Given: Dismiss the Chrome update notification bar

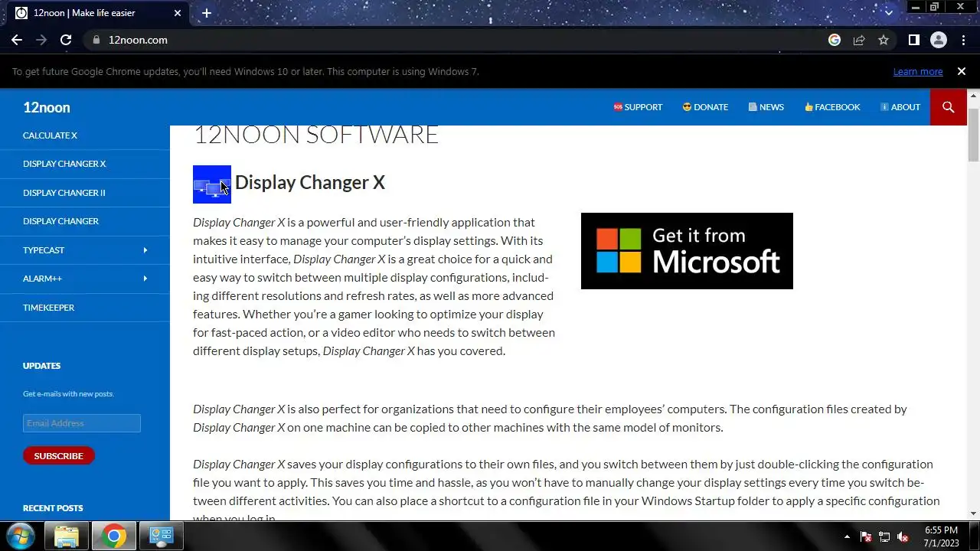Looking at the screenshot, I should tap(961, 71).
